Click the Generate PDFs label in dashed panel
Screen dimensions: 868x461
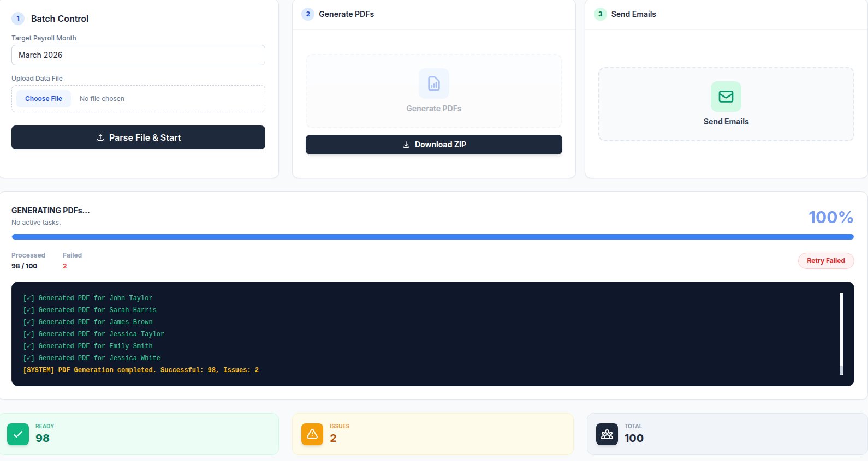coord(434,109)
